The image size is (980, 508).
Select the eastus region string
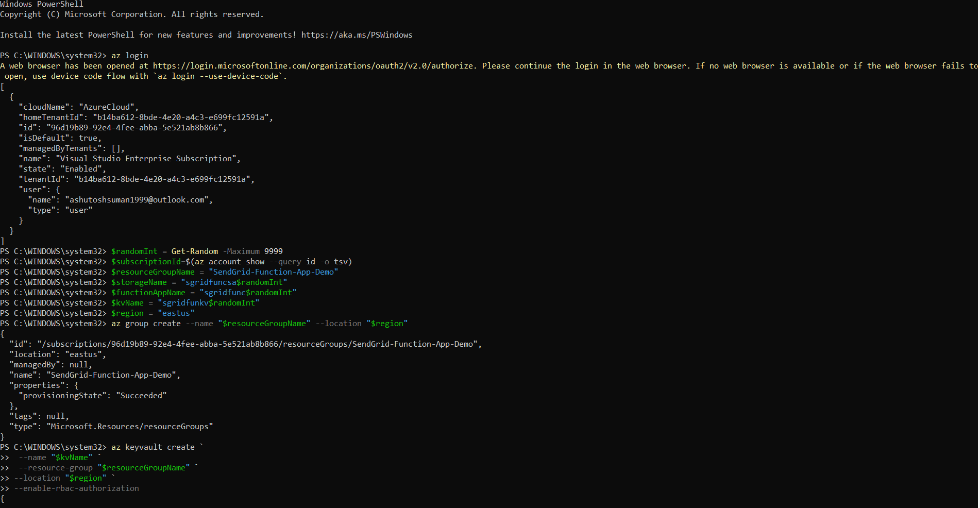coord(176,313)
